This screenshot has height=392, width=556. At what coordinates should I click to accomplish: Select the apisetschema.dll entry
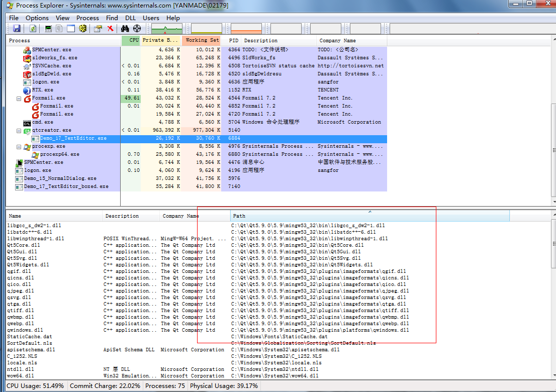(x=31, y=350)
